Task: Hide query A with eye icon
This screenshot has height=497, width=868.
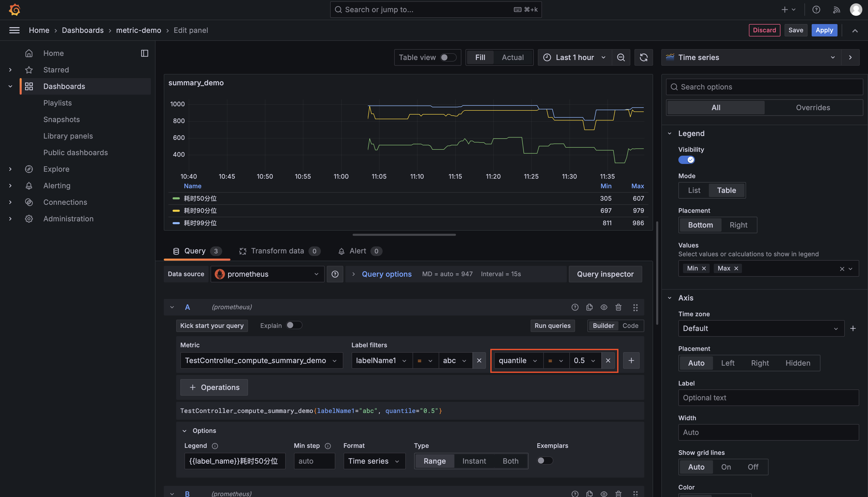Action: tap(603, 307)
